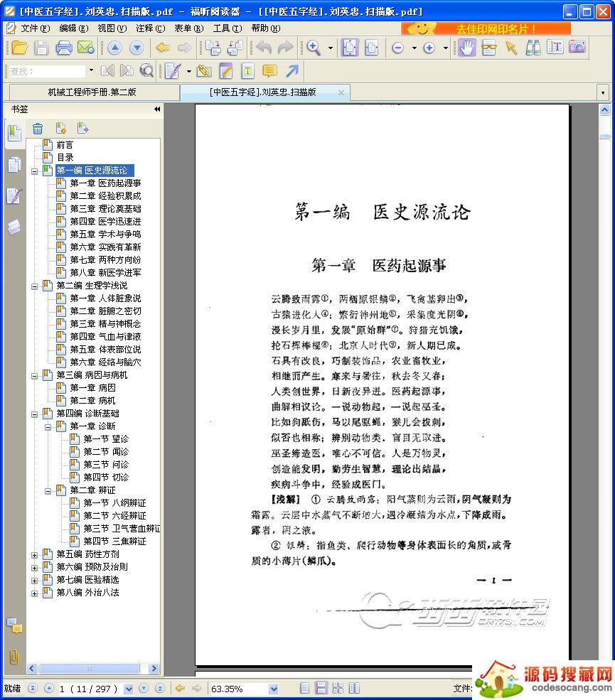The height and width of the screenshot is (700, 615).
Task: Open bookmark 第三章 理论奠基础
Action: pyautogui.click(x=105, y=208)
